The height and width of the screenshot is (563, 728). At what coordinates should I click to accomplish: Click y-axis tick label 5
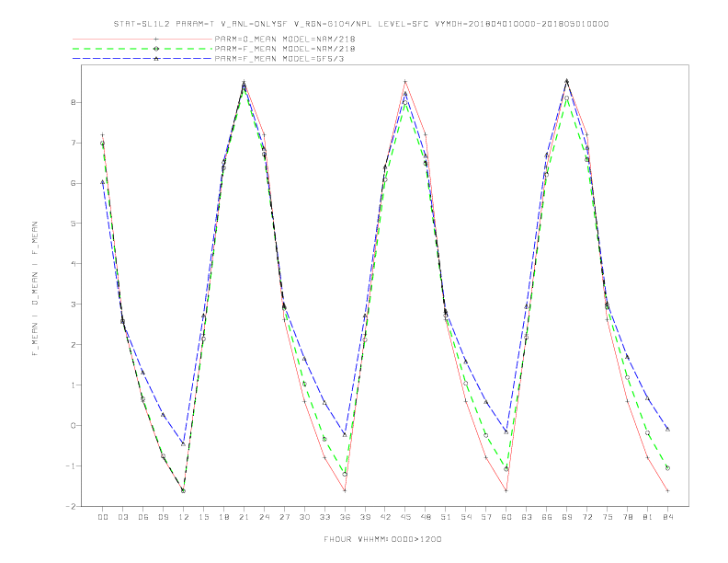click(x=74, y=224)
